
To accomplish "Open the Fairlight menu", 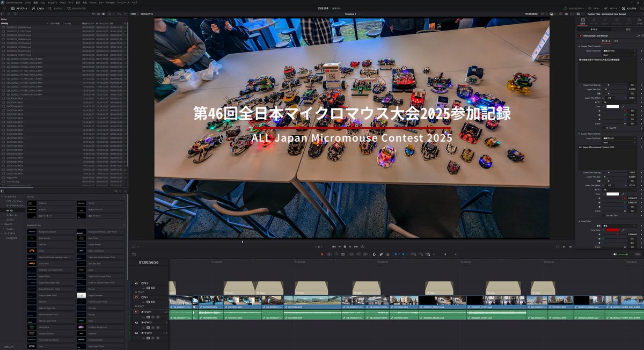I will (x=110, y=3).
